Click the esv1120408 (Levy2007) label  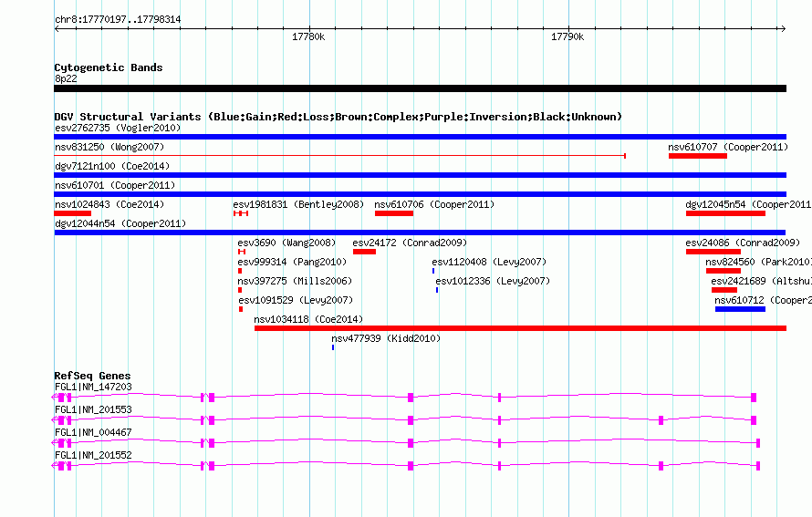coord(489,262)
